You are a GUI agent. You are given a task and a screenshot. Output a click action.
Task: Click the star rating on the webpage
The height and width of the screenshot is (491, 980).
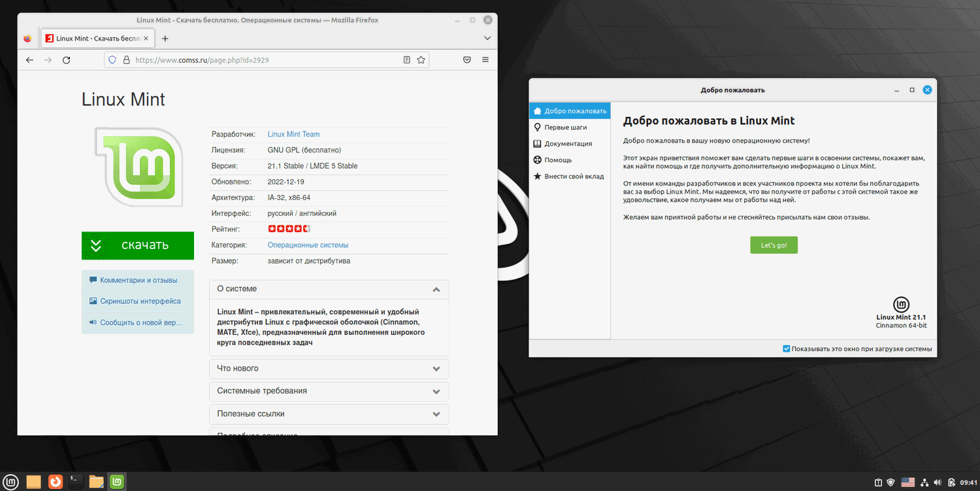(289, 229)
